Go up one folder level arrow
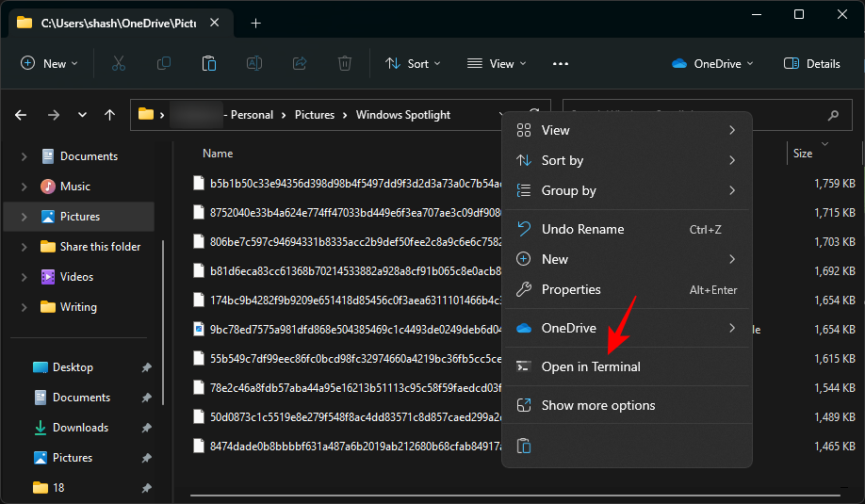 (x=110, y=115)
